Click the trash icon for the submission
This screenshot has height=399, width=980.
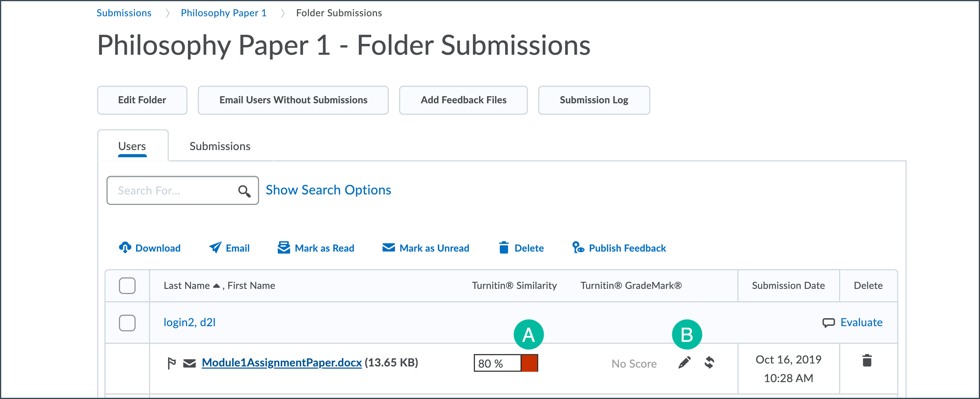click(867, 361)
